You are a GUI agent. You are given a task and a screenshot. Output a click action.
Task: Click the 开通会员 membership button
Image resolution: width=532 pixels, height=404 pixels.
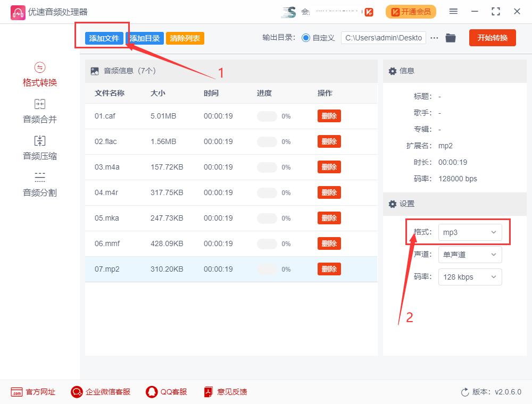click(411, 11)
